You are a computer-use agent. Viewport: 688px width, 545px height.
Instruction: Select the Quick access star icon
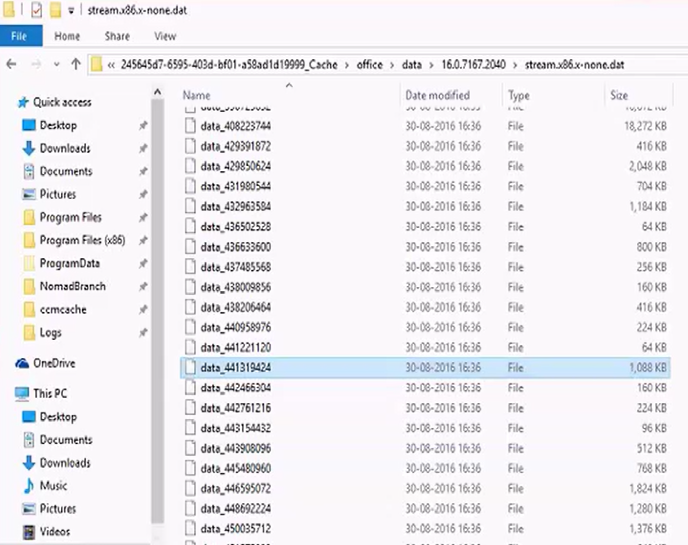22,102
